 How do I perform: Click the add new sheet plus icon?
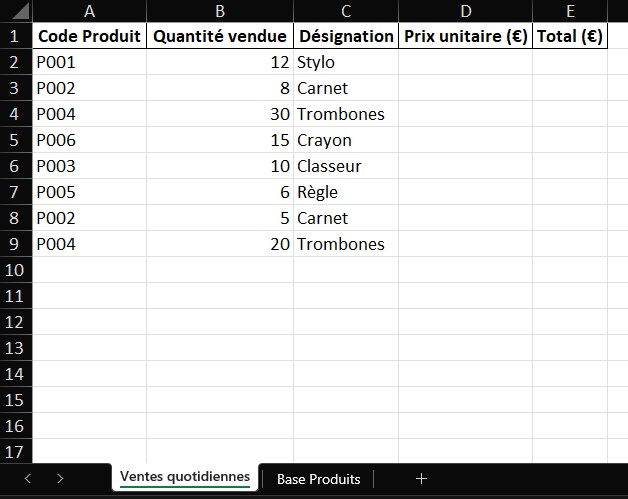tap(421, 479)
